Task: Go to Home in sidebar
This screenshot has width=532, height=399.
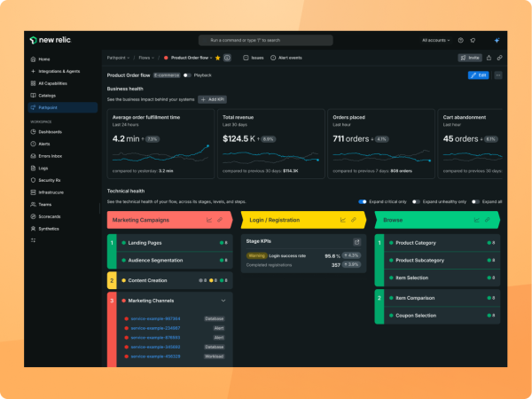Action: coord(63,59)
